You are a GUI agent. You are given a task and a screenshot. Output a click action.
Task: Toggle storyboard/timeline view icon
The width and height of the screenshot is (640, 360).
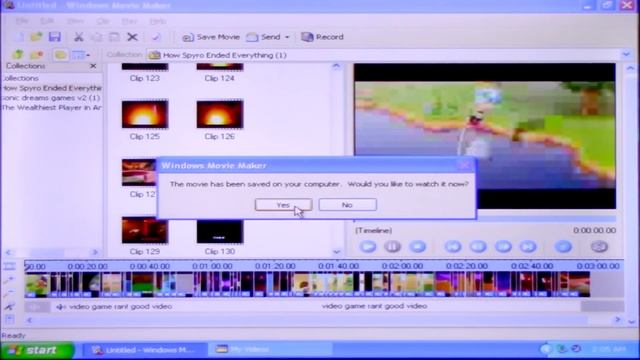[10, 267]
